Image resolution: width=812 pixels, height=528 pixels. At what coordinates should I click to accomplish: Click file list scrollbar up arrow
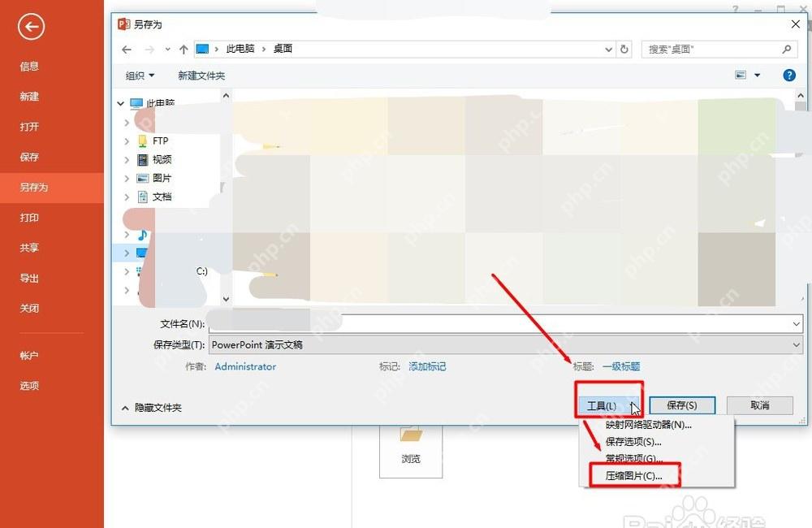[x=801, y=95]
